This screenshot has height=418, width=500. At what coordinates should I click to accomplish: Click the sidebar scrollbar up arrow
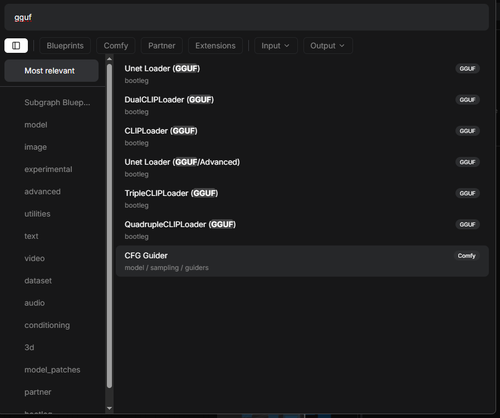109,59
